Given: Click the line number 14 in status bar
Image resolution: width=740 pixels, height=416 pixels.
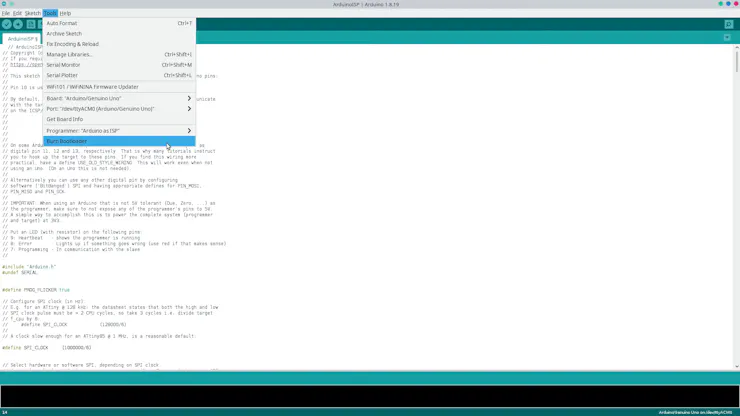Looking at the screenshot, I should tap(5, 412).
